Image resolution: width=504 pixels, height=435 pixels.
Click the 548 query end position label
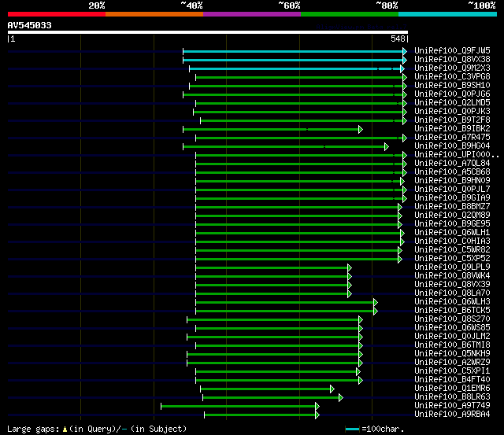pos(398,39)
